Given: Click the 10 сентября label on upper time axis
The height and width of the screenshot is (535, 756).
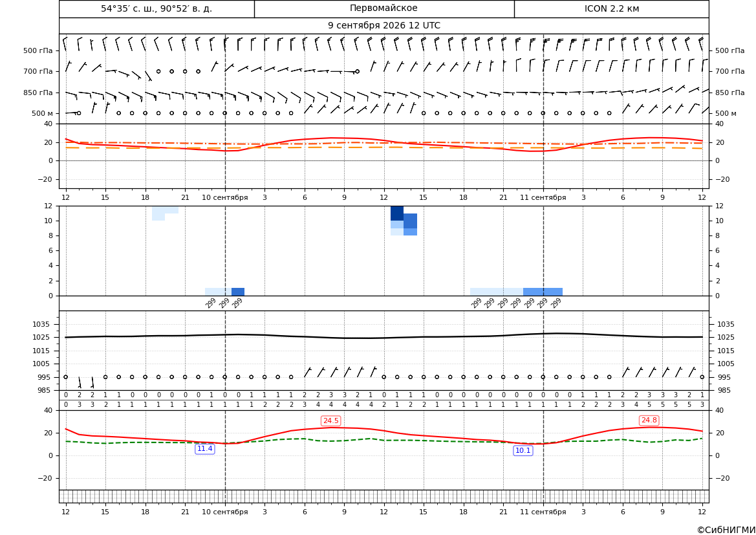Looking at the screenshot, I should click(x=224, y=197).
